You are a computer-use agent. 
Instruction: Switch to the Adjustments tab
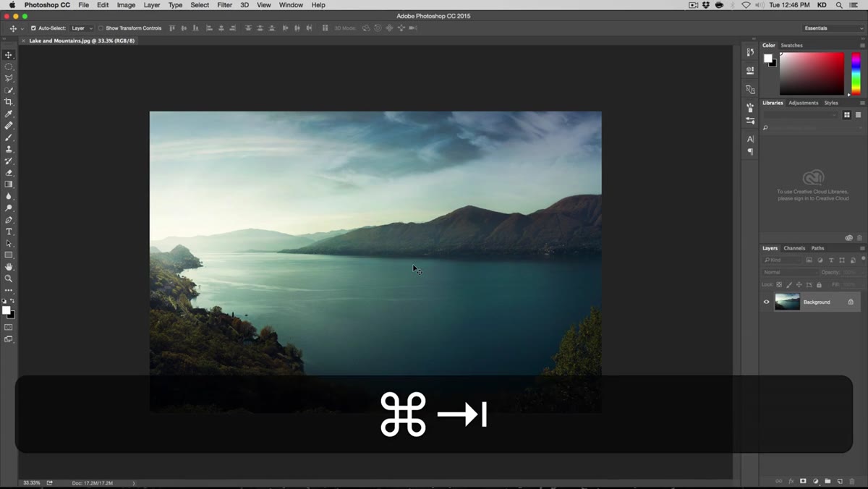click(x=803, y=103)
